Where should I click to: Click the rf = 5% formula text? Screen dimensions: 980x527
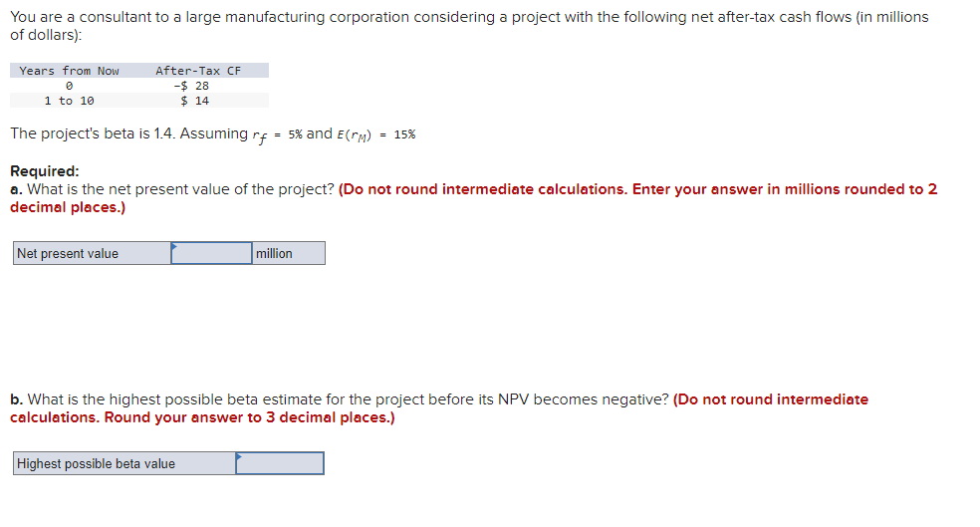point(278,135)
